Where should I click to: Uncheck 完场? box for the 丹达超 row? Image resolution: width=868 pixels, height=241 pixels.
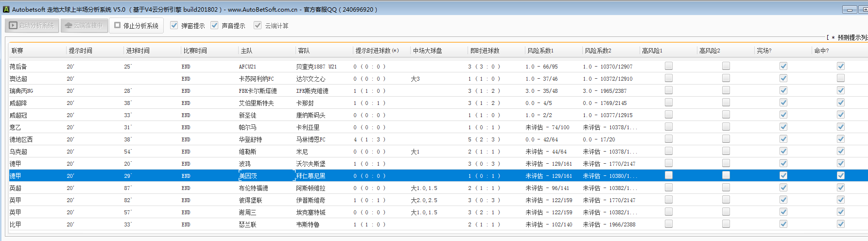(783, 78)
